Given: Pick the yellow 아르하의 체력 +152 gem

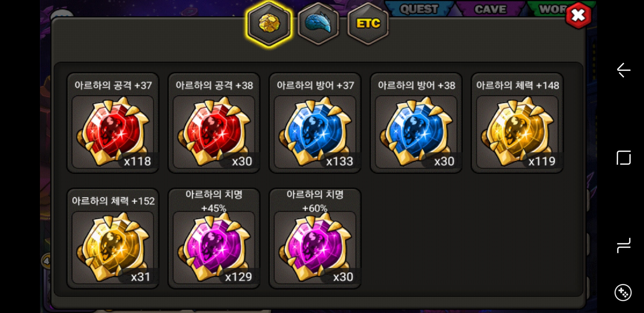Looking at the screenshot, I should pos(113,248).
